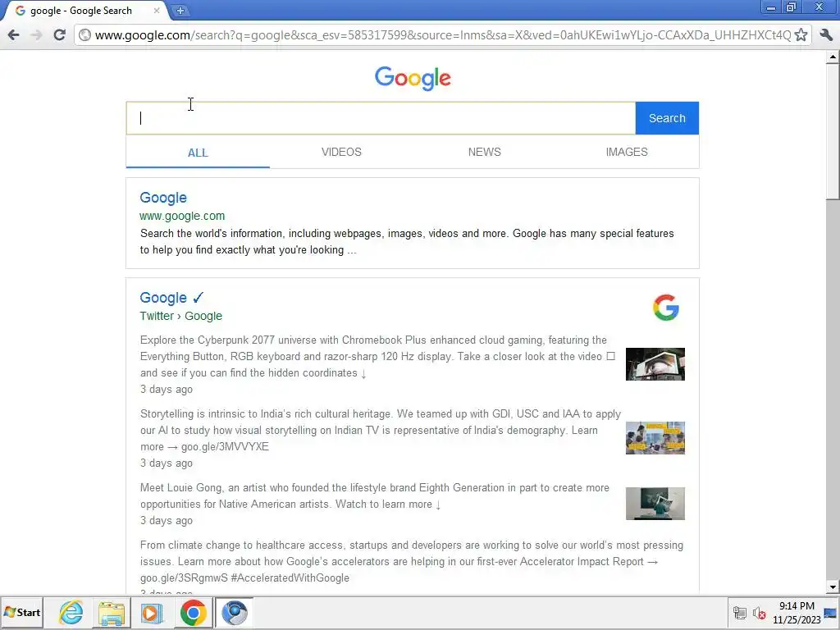840x630 pixels.
Task: Focus the Google search input field
Action: point(381,118)
